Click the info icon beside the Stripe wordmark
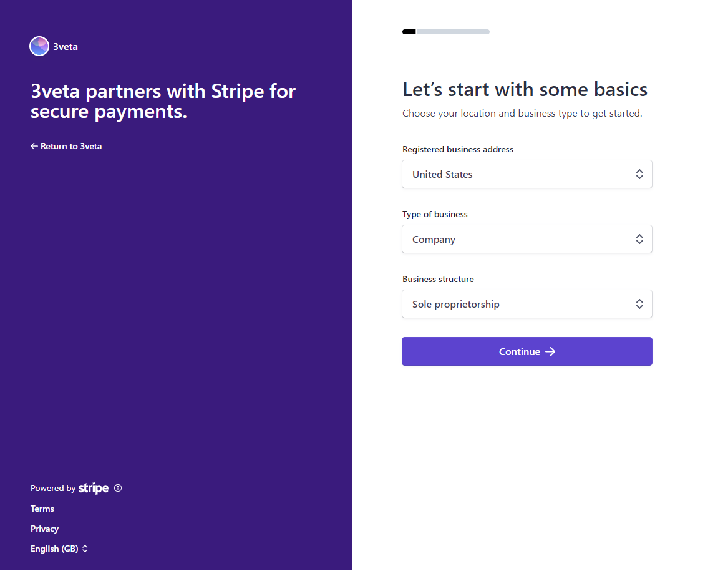Image resolution: width=728 pixels, height=571 pixels. point(119,488)
